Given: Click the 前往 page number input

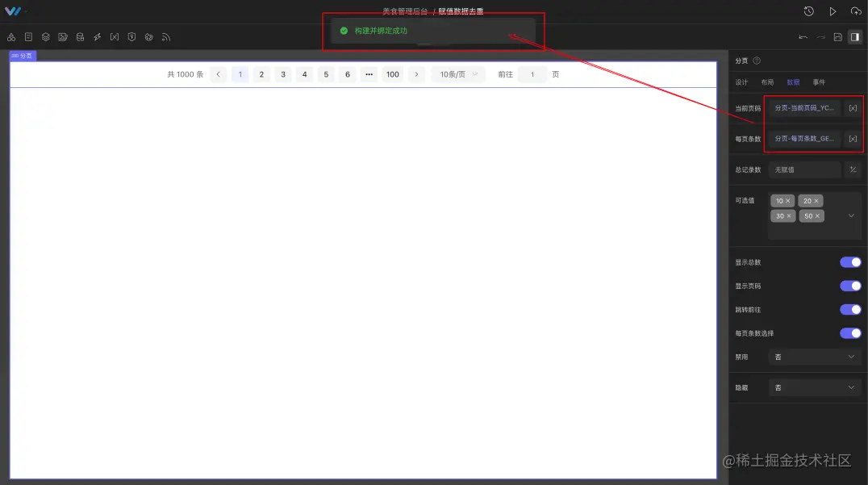Looking at the screenshot, I should (532, 74).
